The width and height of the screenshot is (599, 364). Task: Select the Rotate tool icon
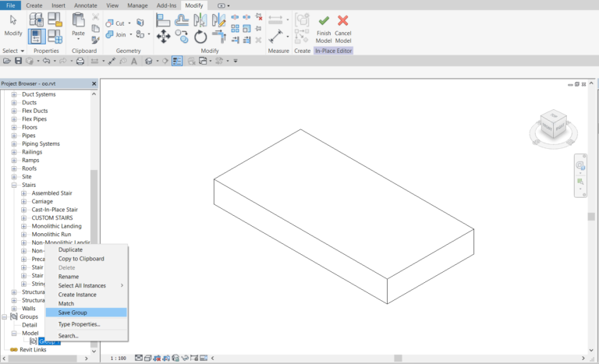(200, 37)
